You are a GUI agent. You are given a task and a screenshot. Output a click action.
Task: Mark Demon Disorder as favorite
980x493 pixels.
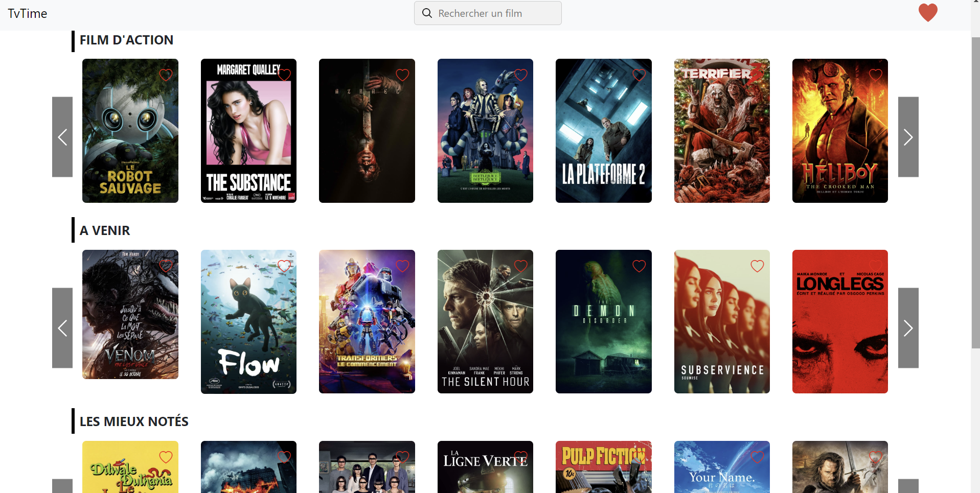(639, 266)
